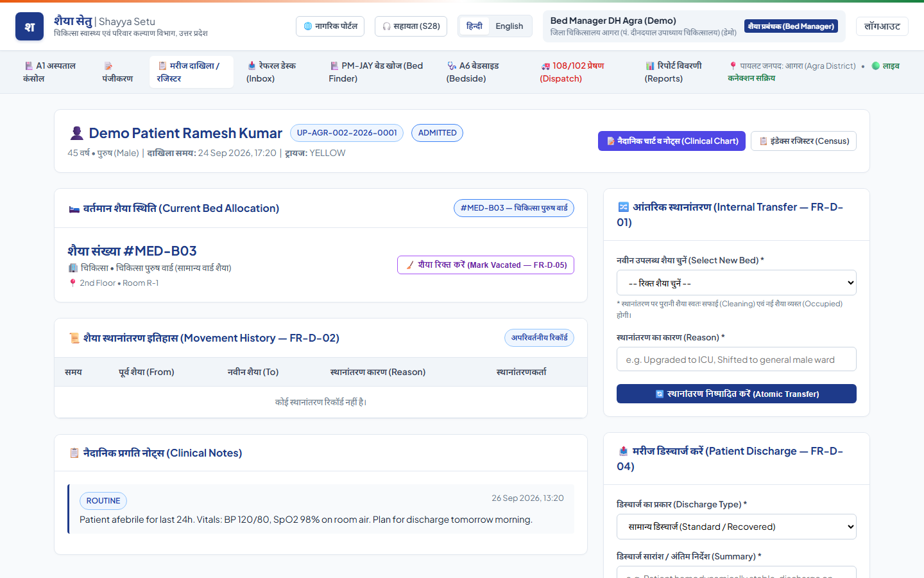Switch language to English
This screenshot has width=924, height=578.
point(509,26)
